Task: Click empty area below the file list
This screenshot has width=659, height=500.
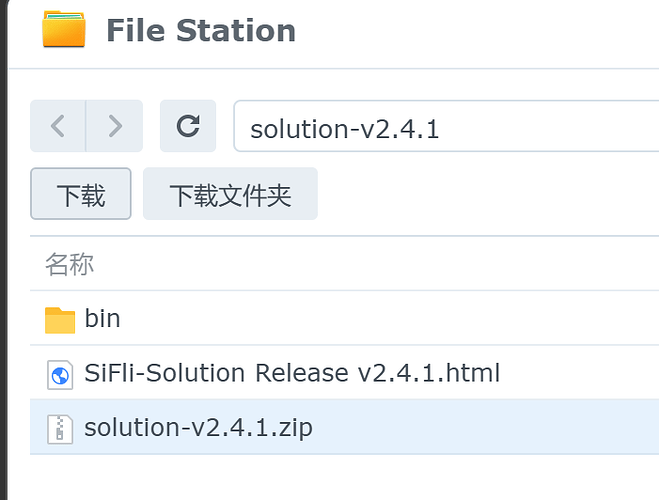Action: click(340, 479)
